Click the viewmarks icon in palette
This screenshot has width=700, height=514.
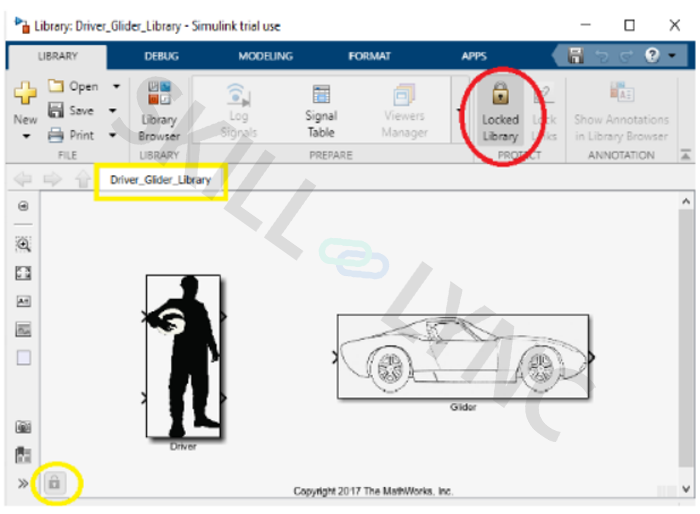tap(23, 455)
